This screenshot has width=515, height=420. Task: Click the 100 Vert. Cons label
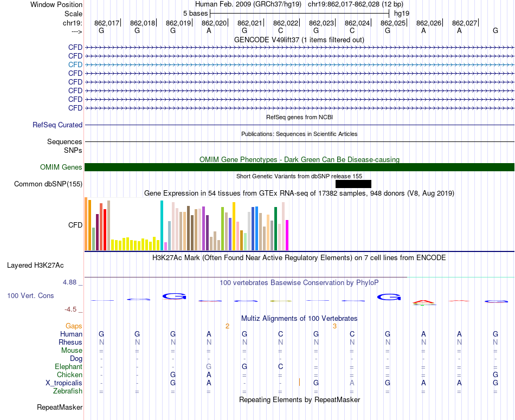30,296
